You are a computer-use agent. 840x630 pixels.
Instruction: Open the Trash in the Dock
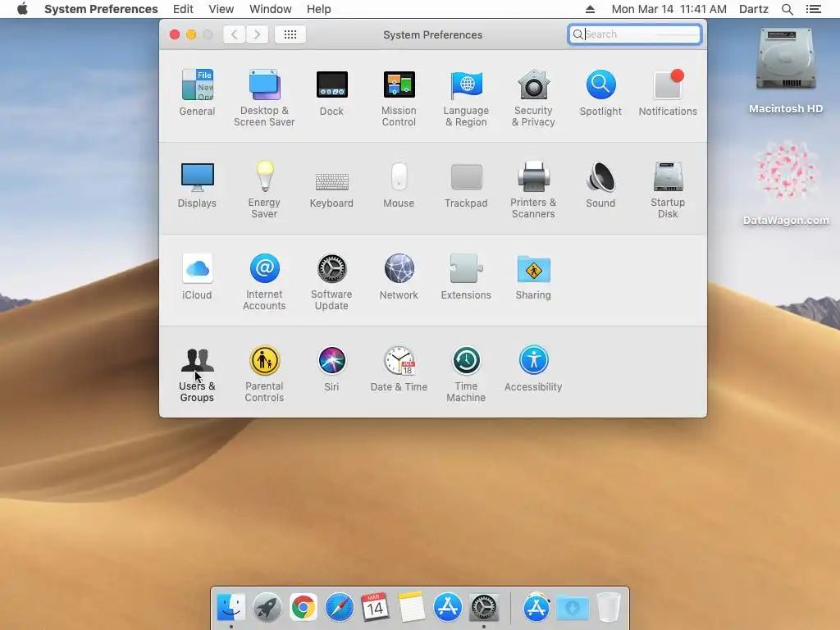click(x=609, y=608)
